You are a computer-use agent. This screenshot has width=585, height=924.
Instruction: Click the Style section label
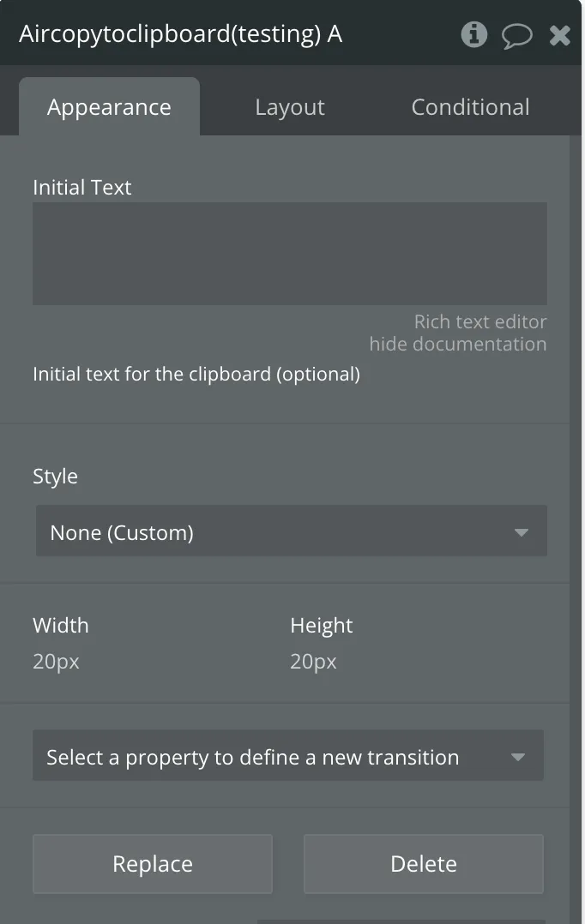(x=55, y=477)
